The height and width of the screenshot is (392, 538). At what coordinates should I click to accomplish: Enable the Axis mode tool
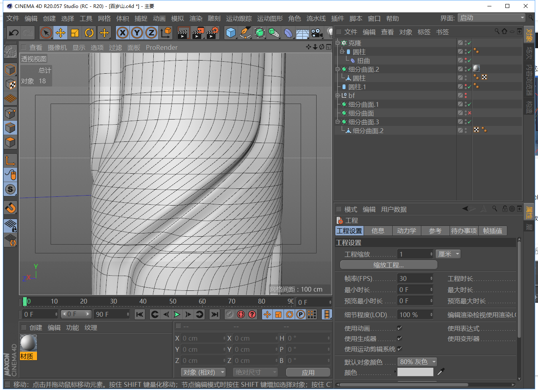(x=10, y=160)
